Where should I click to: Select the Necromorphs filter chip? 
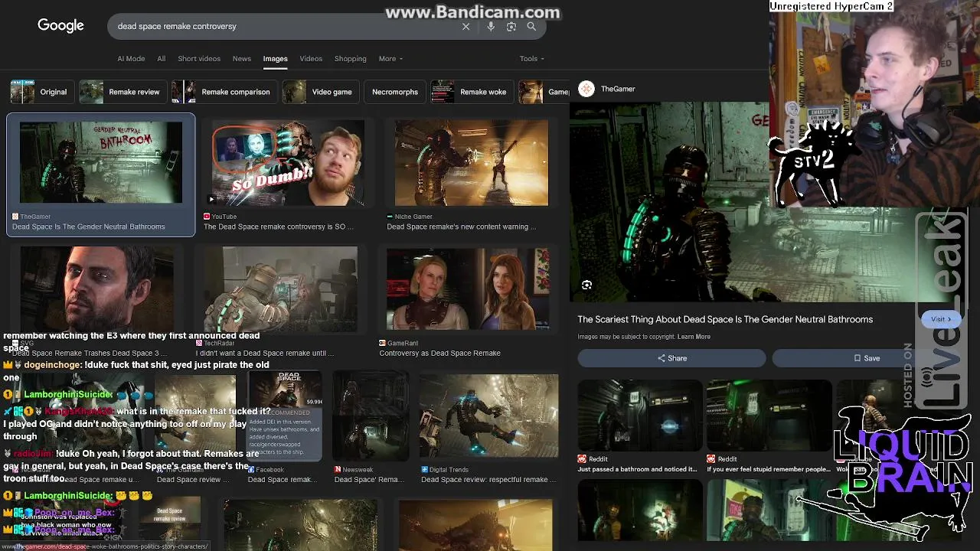pyautogui.click(x=395, y=92)
